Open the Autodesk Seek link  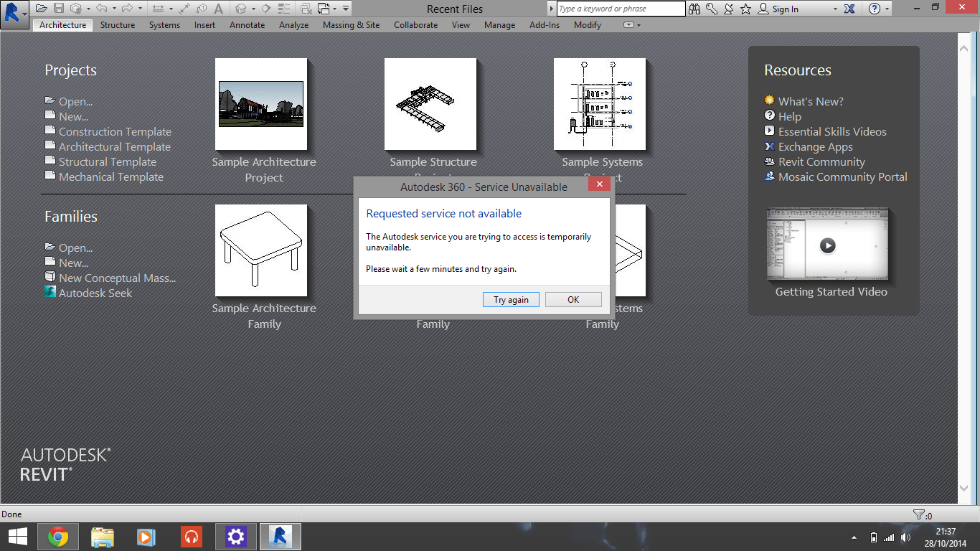[95, 293]
